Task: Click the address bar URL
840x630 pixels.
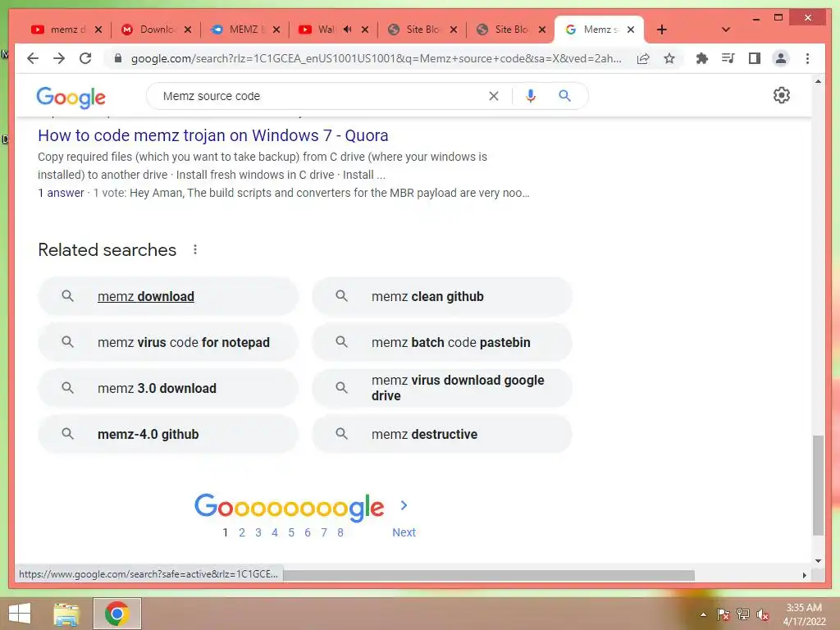Action: tap(376, 58)
